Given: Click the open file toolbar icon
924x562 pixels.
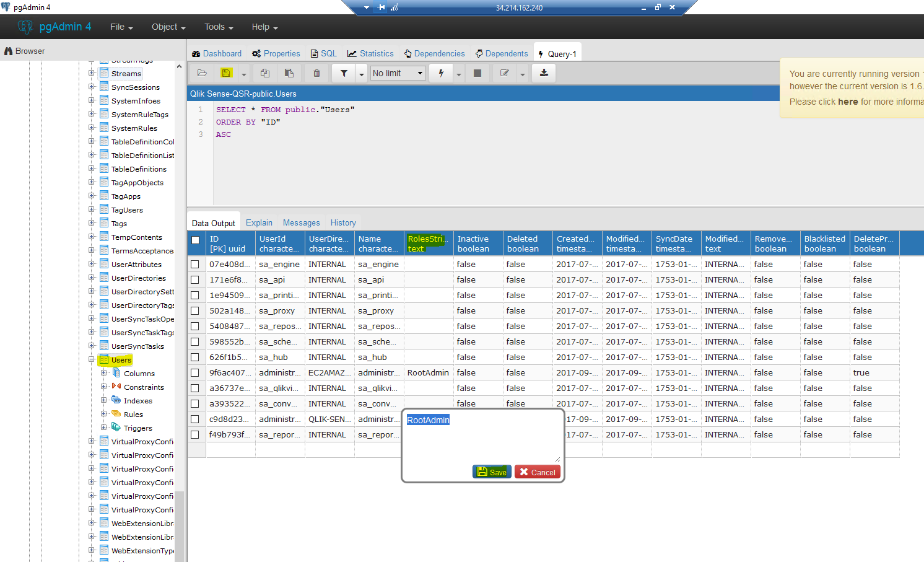Looking at the screenshot, I should pos(202,73).
